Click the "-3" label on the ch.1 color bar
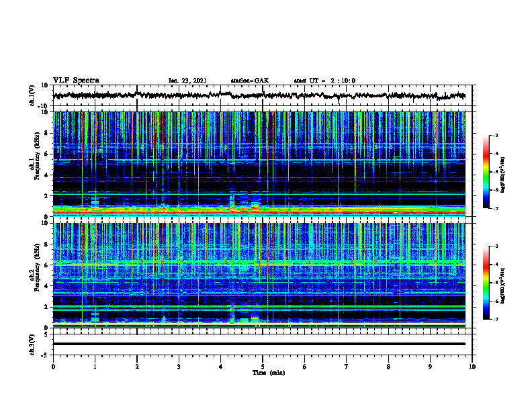The height and width of the screenshot is (411, 532). (x=496, y=136)
